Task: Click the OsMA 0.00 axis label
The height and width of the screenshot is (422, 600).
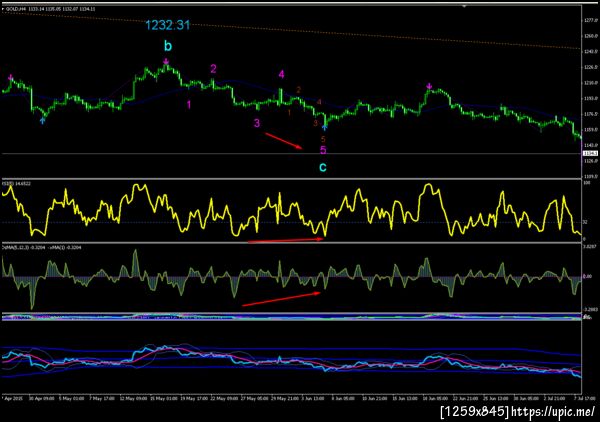Action: (x=587, y=276)
